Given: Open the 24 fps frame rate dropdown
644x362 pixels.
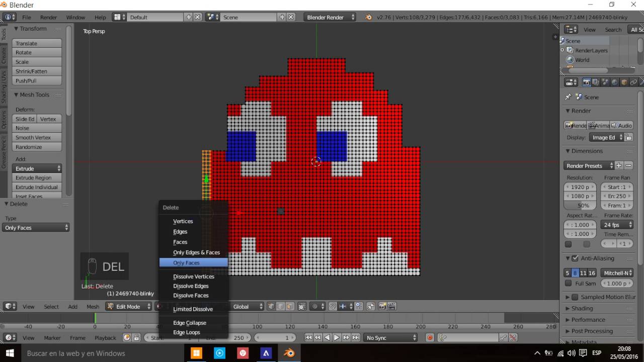Looking at the screenshot, I should 617,225.
